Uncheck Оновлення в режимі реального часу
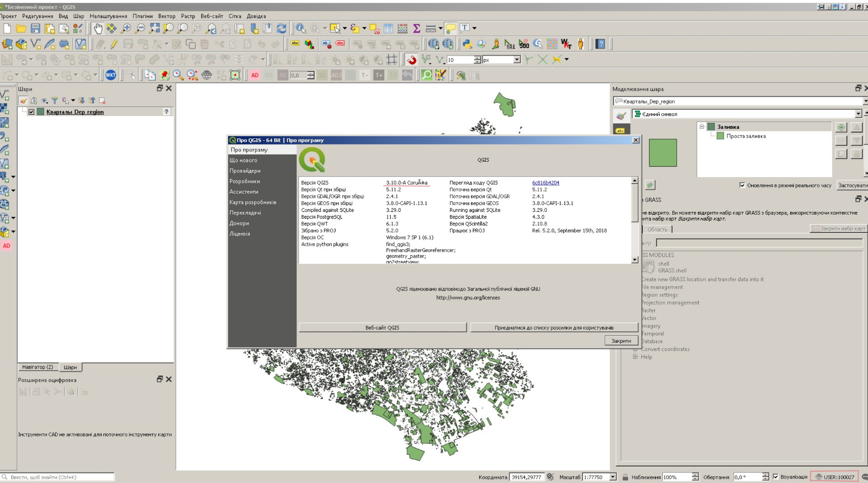Image resolution: width=868 pixels, height=483 pixels. (742, 185)
